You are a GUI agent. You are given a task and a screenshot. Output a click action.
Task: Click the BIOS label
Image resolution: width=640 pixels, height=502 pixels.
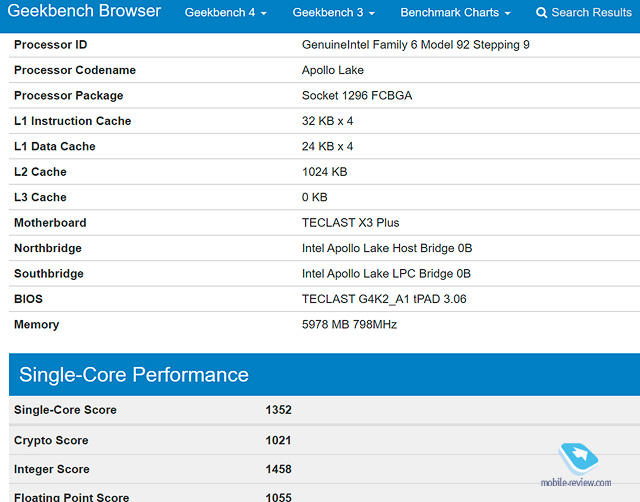(x=28, y=299)
